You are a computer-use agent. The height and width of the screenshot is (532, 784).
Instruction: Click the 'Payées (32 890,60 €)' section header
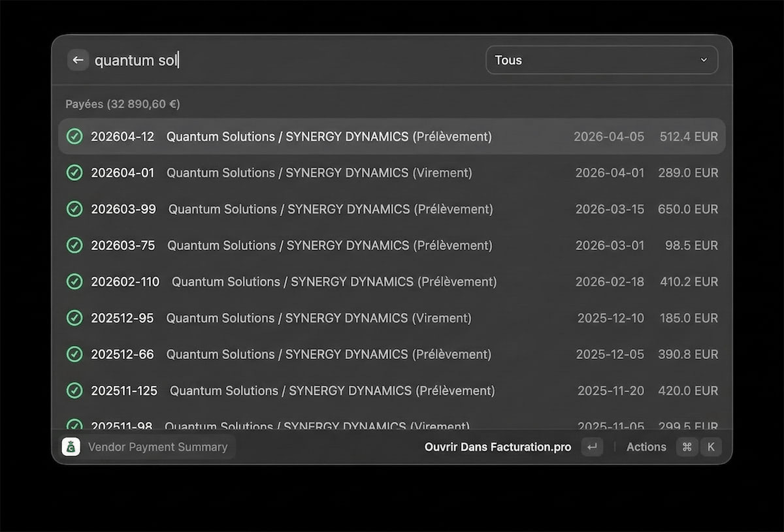pos(123,104)
